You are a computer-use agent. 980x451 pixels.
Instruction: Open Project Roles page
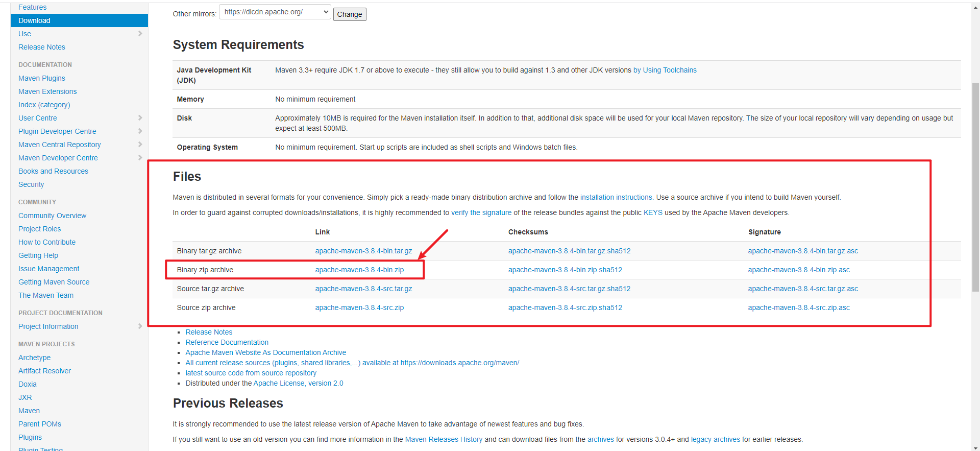coord(39,229)
